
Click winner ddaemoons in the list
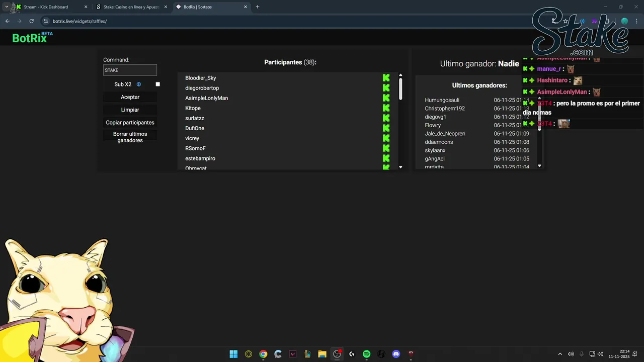pos(439,142)
